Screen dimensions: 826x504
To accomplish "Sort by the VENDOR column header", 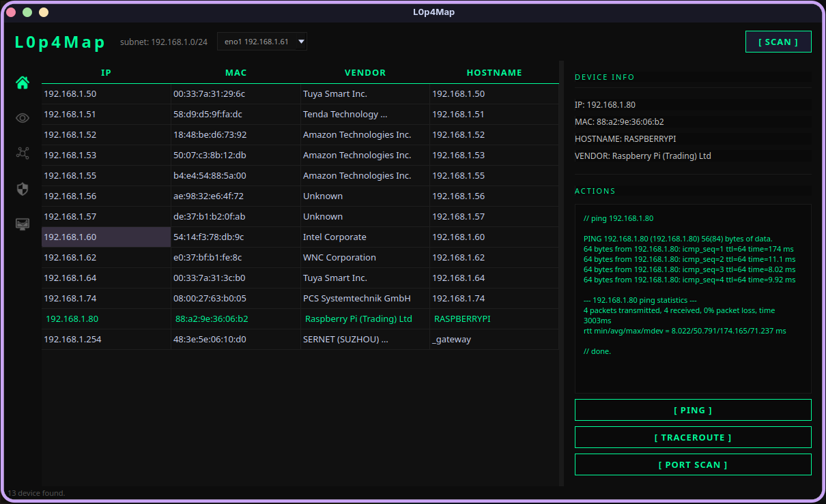I will [x=365, y=72].
